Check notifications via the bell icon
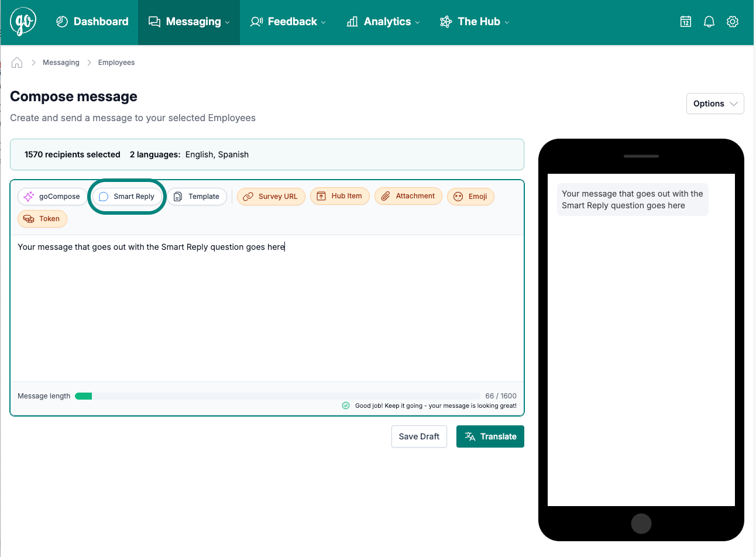 pos(709,21)
